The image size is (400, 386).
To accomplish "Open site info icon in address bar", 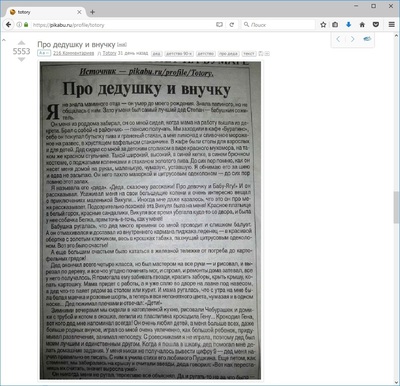I will 19,25.
